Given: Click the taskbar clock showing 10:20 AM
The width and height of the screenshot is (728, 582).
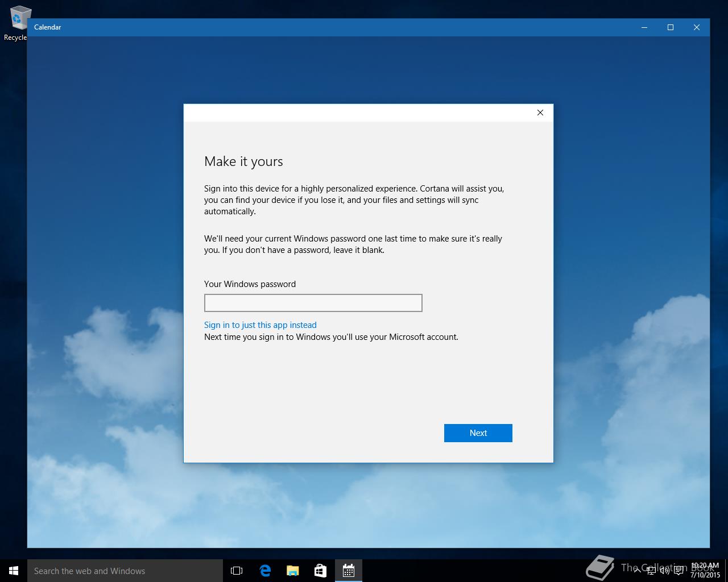Looking at the screenshot, I should click(x=705, y=571).
